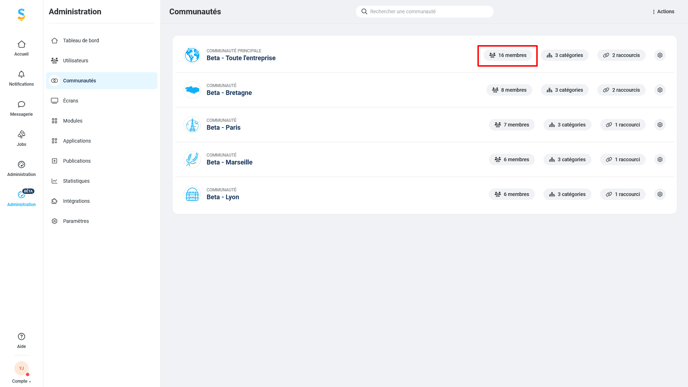Click the settings gear for Beta - Bretagne

(x=659, y=90)
